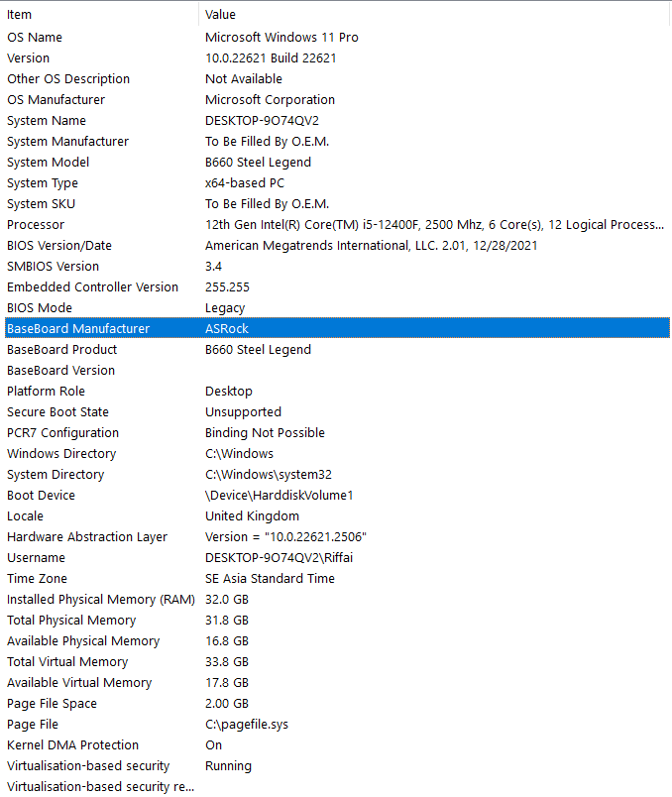Screen dimensions: 672x797
Task: Select the Locale row
Action: click(337, 516)
